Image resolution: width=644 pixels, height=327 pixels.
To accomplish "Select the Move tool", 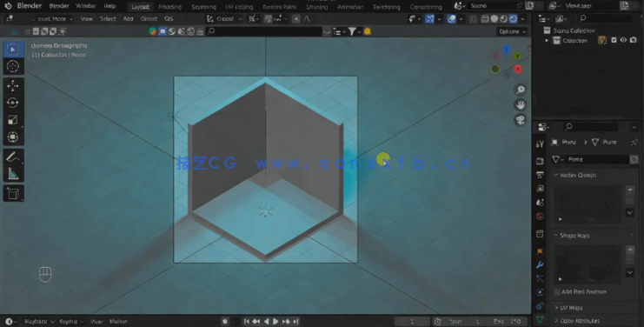I will [13, 85].
